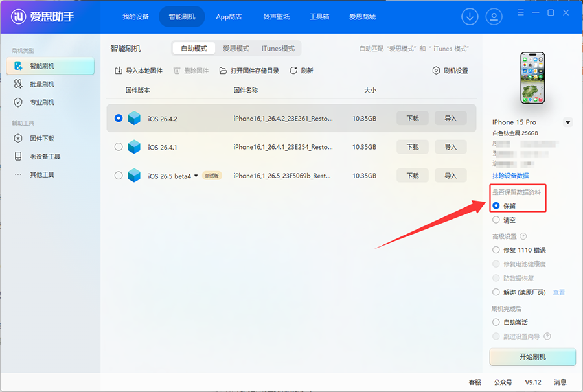Click the 大小 column header

pos(370,90)
